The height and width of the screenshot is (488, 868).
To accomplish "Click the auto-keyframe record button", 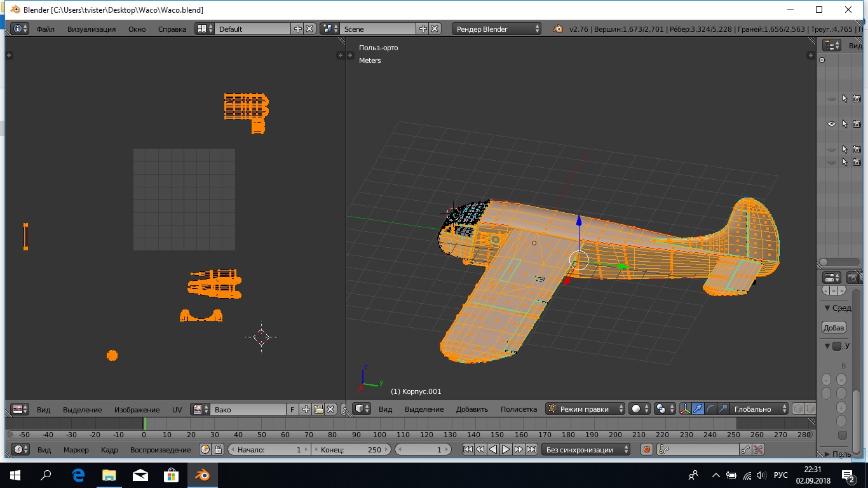I will [x=647, y=450].
